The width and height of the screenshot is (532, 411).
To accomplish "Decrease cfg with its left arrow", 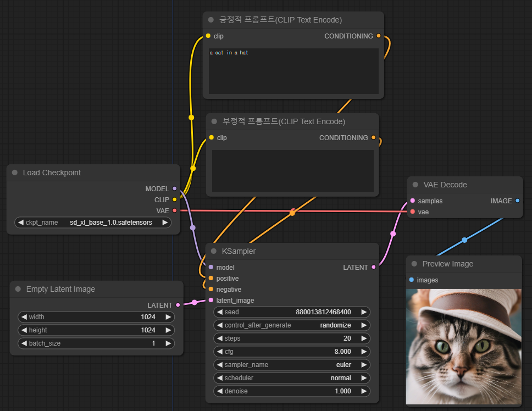I will (x=219, y=352).
